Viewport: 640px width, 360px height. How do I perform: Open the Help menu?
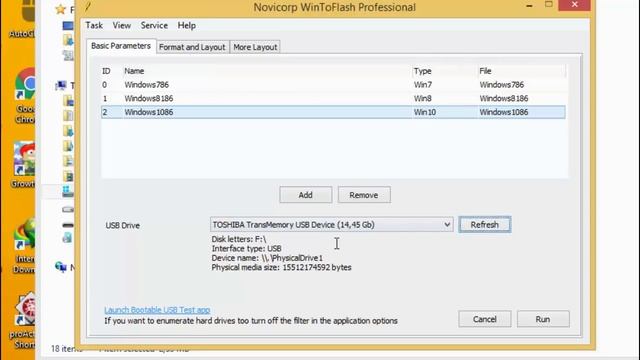187,25
